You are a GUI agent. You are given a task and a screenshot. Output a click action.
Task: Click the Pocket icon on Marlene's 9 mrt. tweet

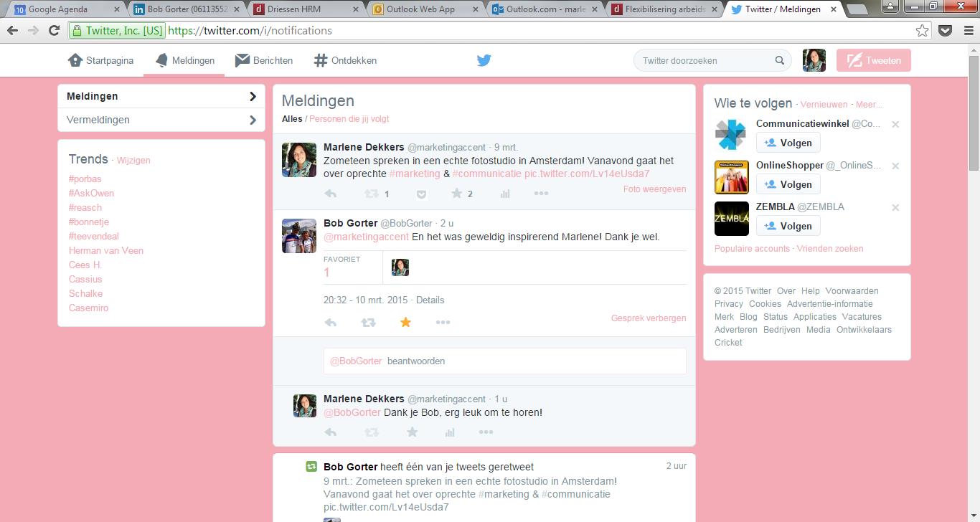[422, 194]
